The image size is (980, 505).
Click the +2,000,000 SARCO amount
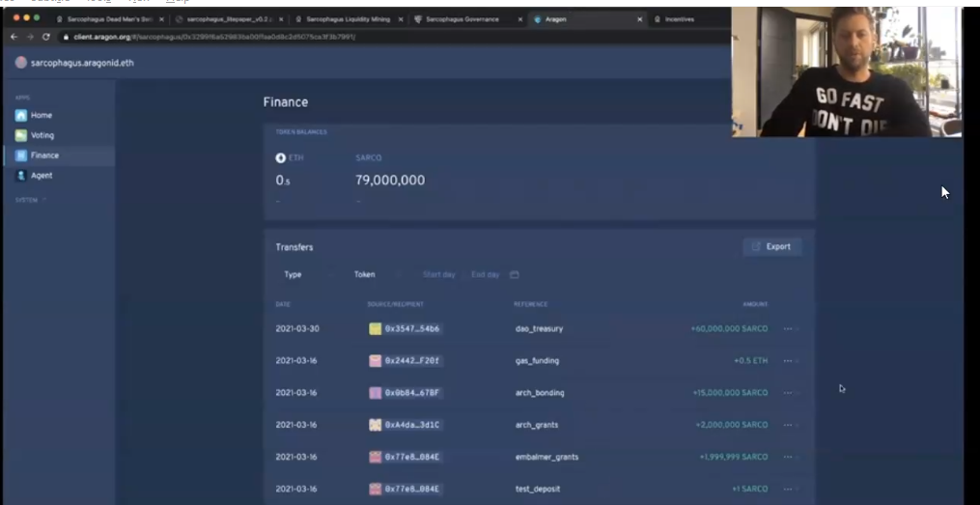[731, 425]
